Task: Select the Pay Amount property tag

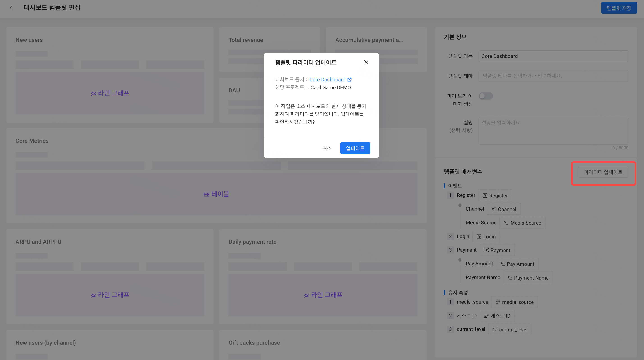Action: (517, 264)
